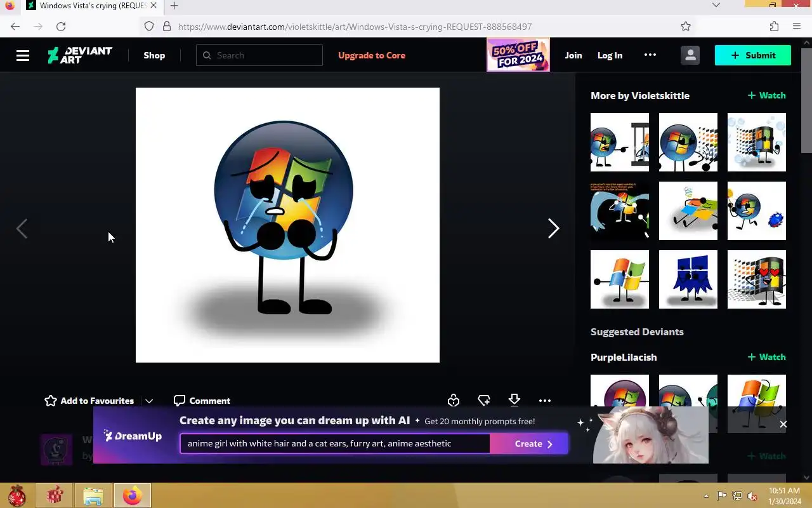The image size is (812, 508).
Task: Open the Shop page
Action: tap(154, 55)
